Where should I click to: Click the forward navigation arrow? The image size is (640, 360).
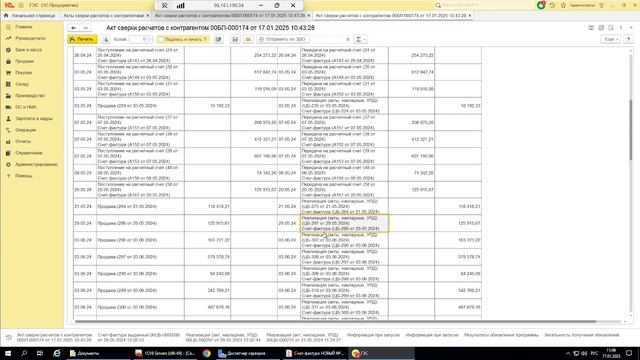[85, 28]
